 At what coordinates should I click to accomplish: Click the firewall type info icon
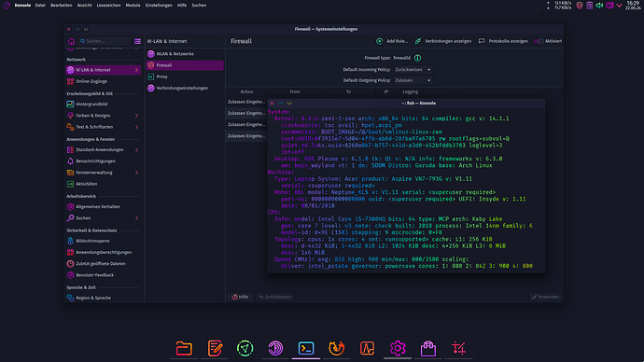point(417,58)
